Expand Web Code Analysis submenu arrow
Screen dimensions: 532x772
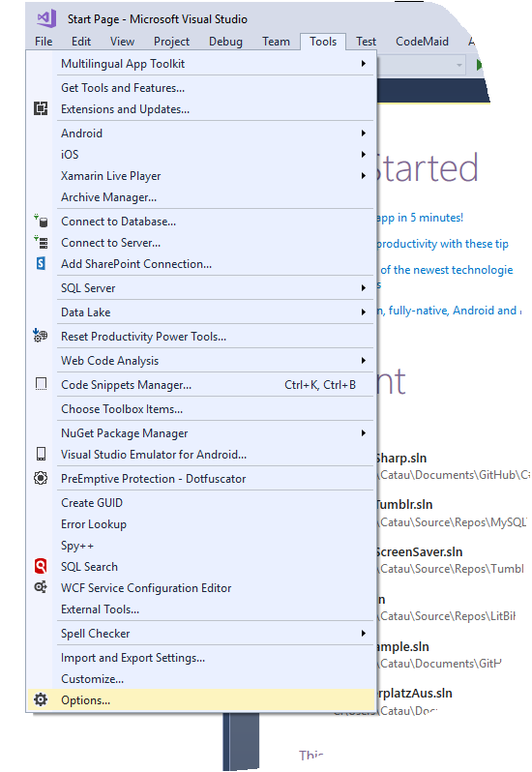363,361
